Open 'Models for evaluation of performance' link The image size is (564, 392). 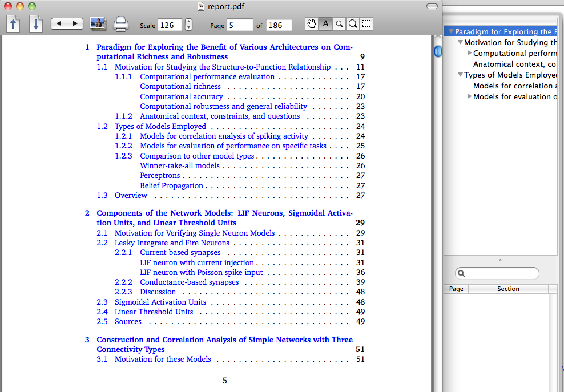click(233, 146)
